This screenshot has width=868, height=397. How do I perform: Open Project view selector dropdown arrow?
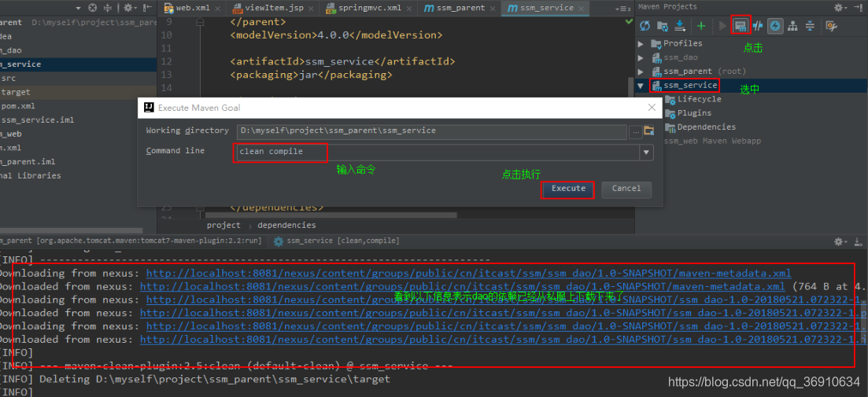pos(78,9)
